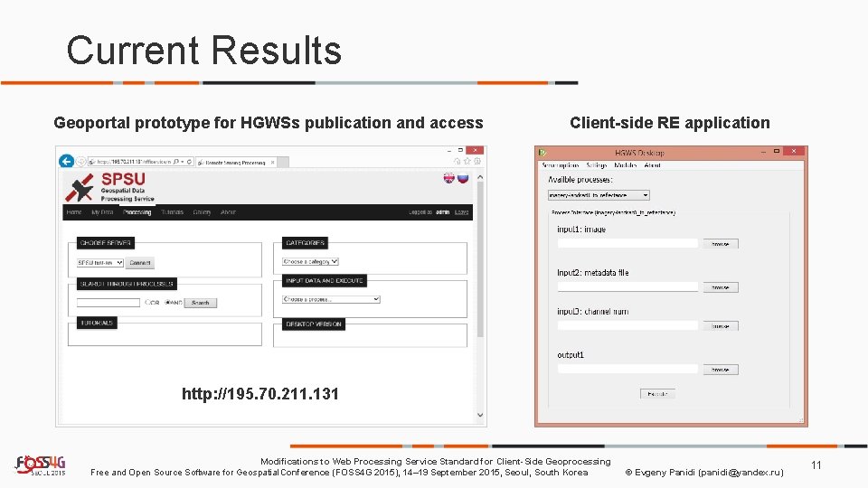
Task: Open the Gallery navigation item
Action: [x=202, y=212]
